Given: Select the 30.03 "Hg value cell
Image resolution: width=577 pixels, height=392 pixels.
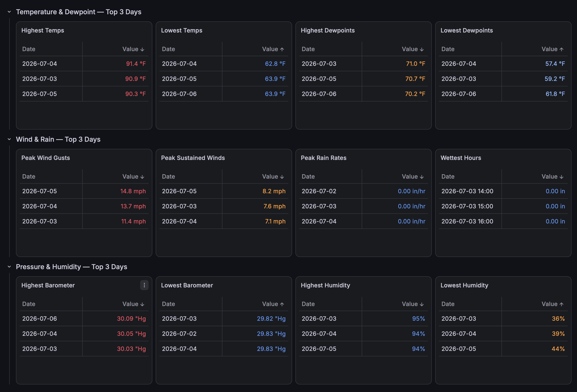Looking at the screenshot, I should pyautogui.click(x=115, y=349).
